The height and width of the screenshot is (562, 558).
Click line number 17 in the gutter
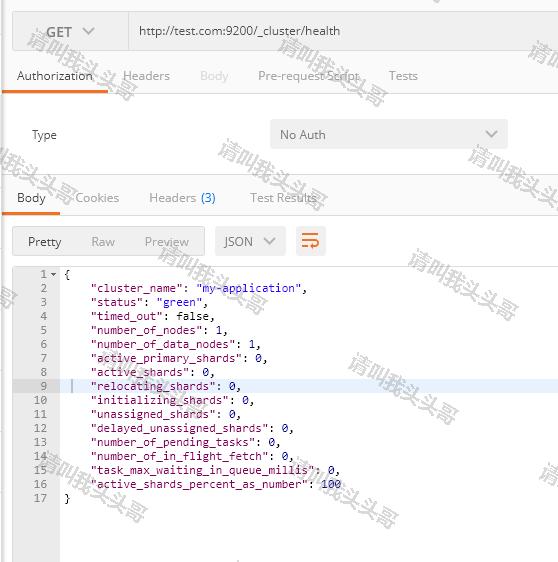pos(40,498)
